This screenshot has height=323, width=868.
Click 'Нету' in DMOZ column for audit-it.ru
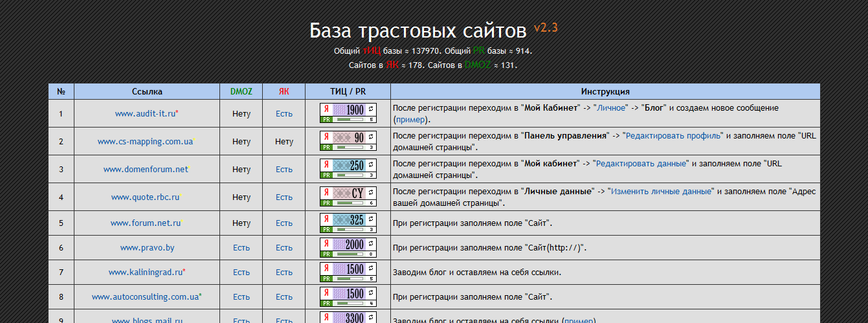(x=241, y=113)
